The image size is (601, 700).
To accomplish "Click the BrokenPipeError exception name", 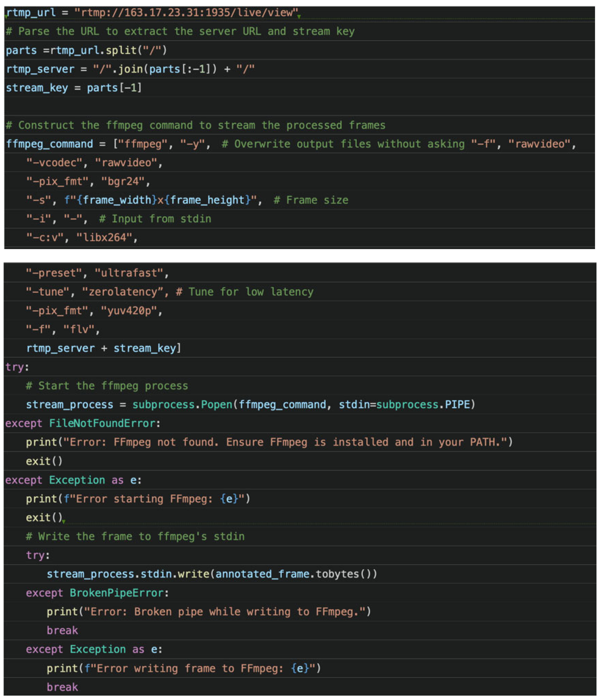I will (x=116, y=593).
